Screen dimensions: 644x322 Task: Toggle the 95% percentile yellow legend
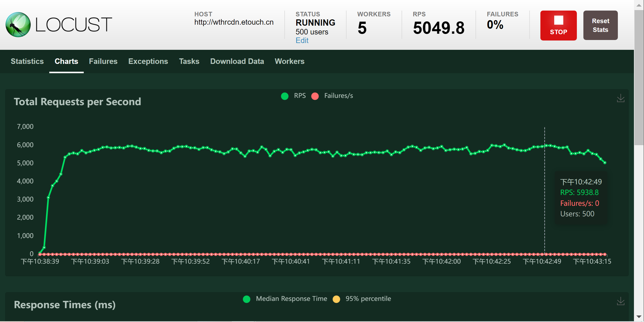[x=336, y=299]
